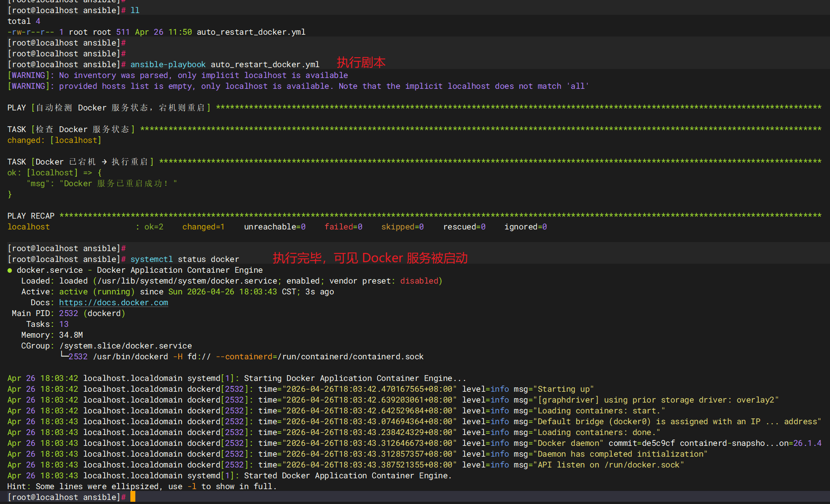Click the 'unreachable=0' recap value
This screenshot has width=830, height=504.
pyautogui.click(x=275, y=227)
